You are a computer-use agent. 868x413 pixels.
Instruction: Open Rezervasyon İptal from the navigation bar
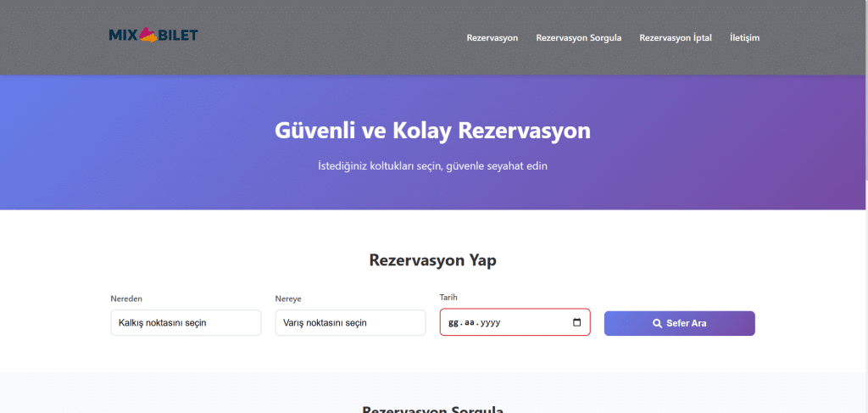pyautogui.click(x=676, y=38)
